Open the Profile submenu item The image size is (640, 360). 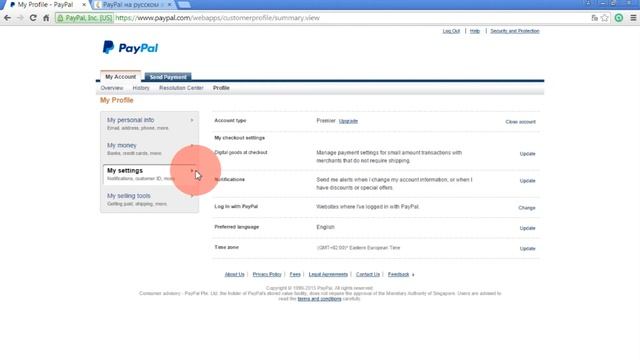[221, 88]
